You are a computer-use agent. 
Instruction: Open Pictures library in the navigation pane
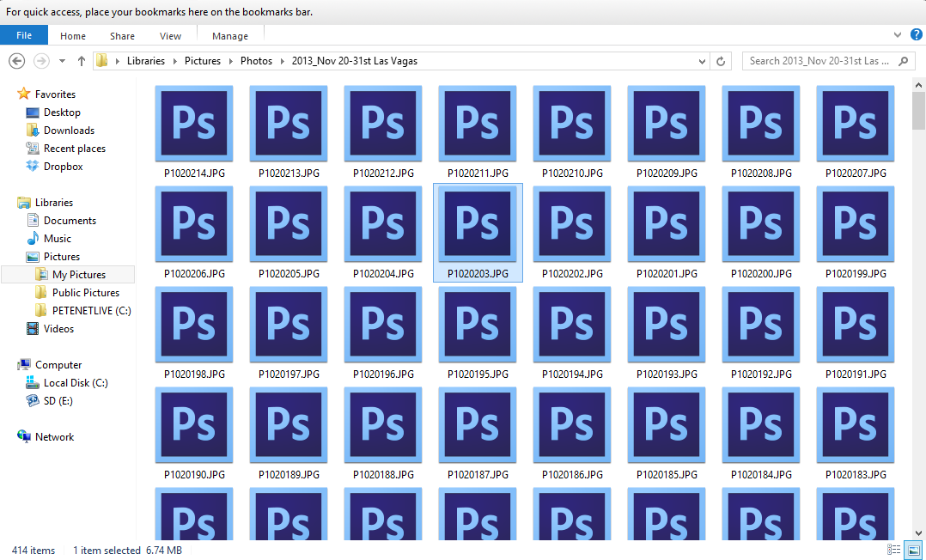[62, 256]
